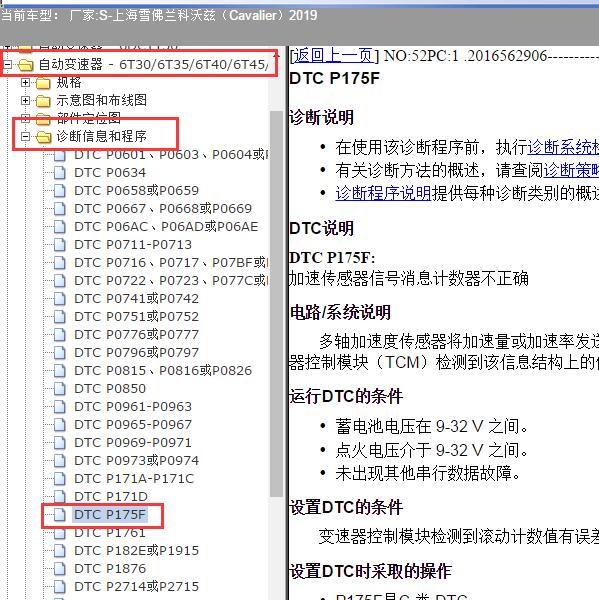Open the DTC P0969-P0971 entry
Image resolution: width=599 pixels, height=600 pixels.
[x=133, y=443]
